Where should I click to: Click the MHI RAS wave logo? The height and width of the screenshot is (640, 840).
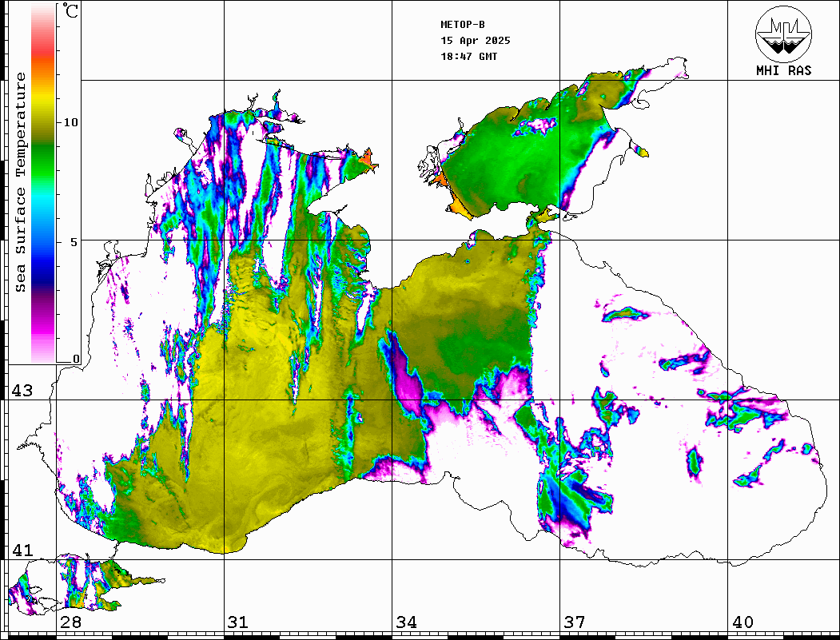tap(784, 33)
